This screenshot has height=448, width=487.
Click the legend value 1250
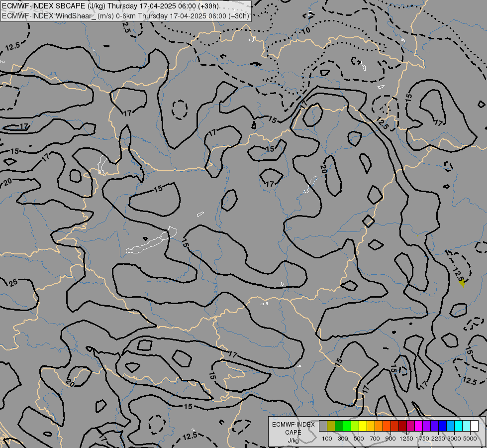tap(406, 439)
